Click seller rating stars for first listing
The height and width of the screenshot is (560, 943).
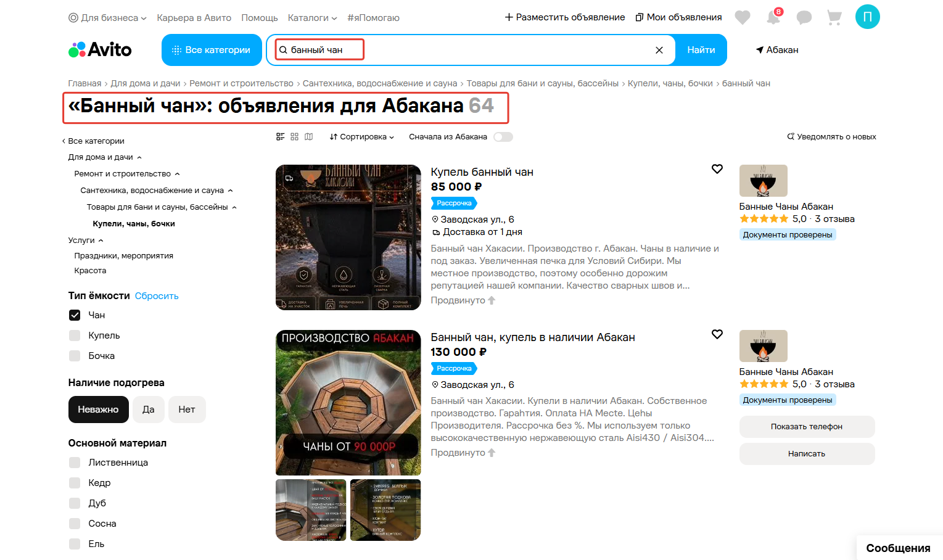764,219
